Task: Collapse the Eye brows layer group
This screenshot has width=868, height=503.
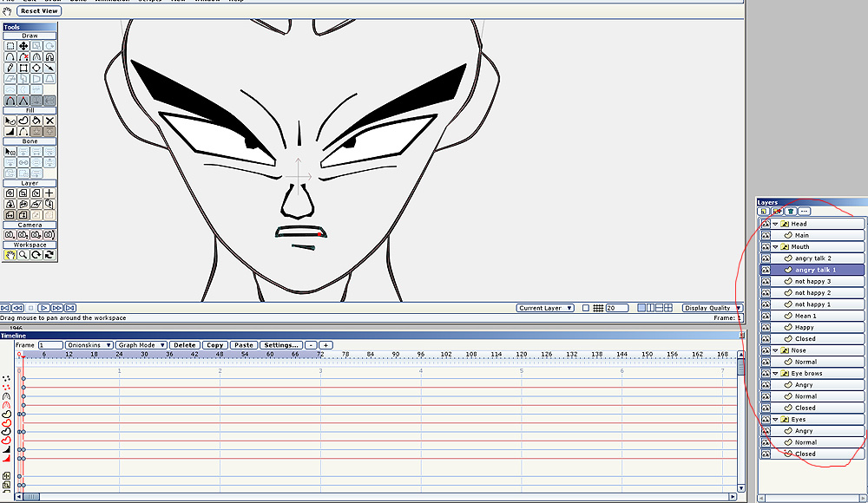Action: point(776,374)
